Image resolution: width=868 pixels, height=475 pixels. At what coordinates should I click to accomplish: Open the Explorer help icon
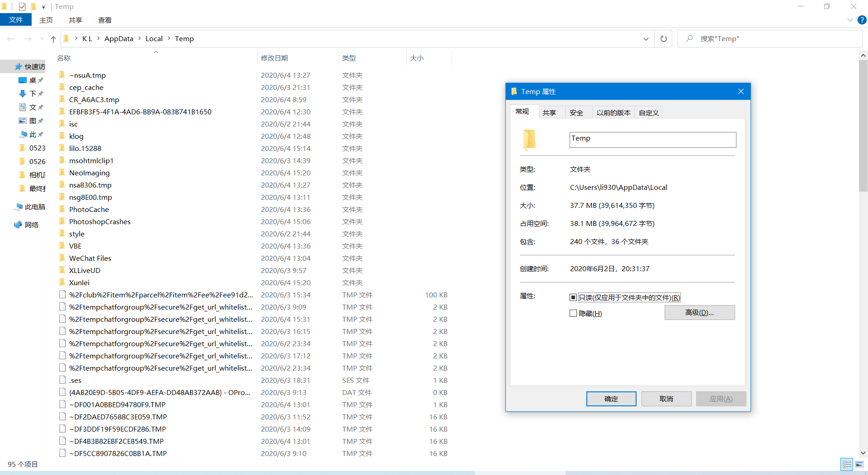pyautogui.click(x=862, y=20)
